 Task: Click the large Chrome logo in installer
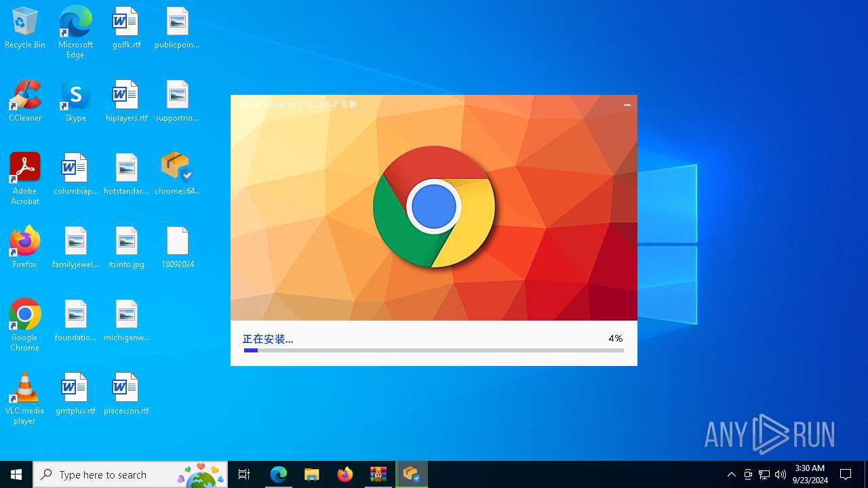click(434, 207)
